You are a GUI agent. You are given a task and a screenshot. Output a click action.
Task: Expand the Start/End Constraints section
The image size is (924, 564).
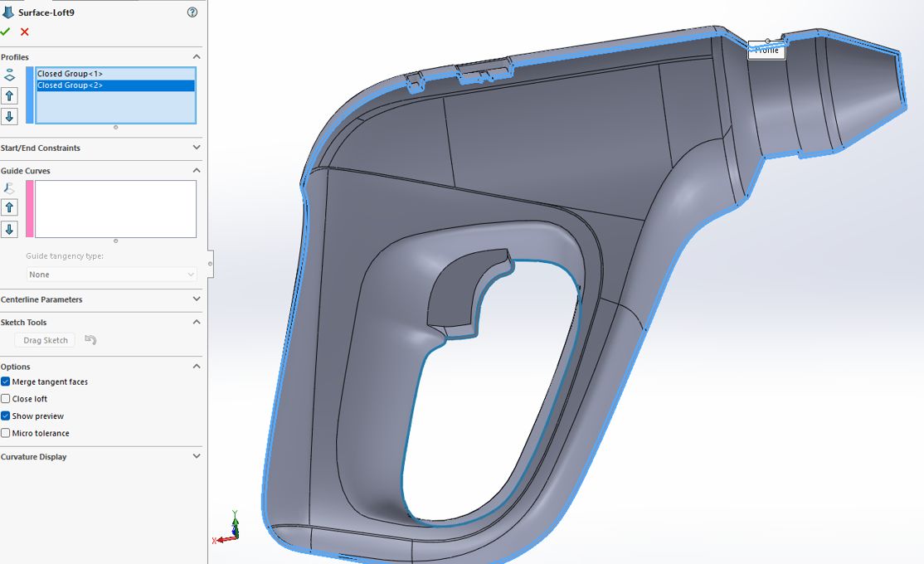[197, 148]
